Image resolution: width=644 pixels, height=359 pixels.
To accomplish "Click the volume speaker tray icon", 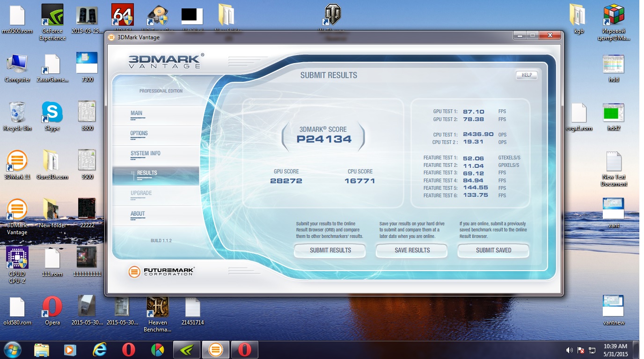I will click(569, 350).
